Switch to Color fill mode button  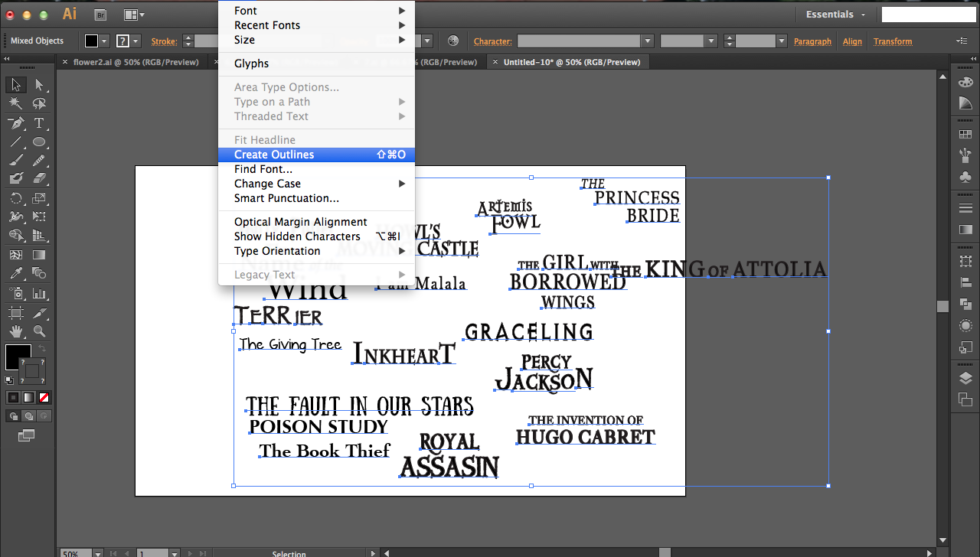point(13,397)
